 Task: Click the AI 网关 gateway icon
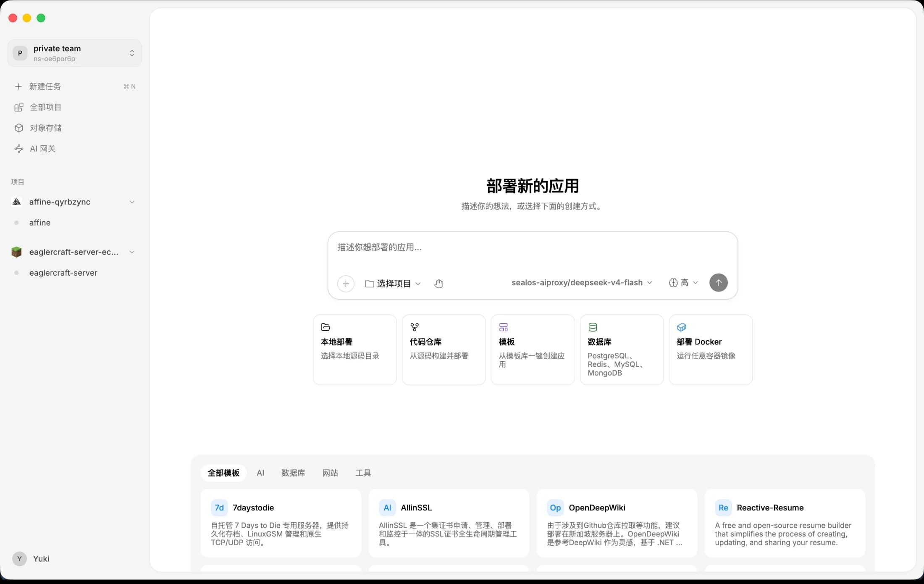[18, 149]
